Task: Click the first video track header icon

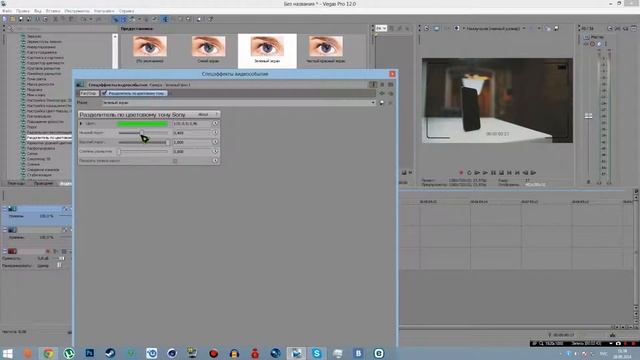Action: click(12, 209)
